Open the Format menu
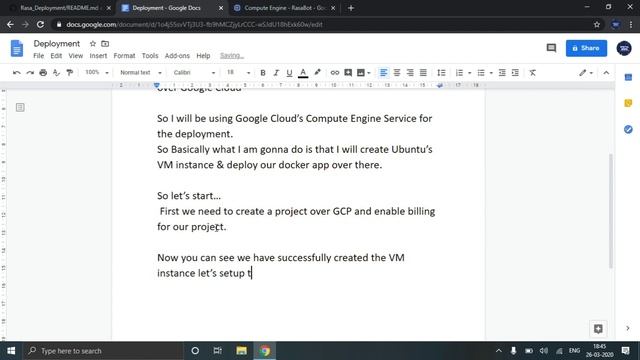The image size is (640, 360). pyautogui.click(x=124, y=56)
